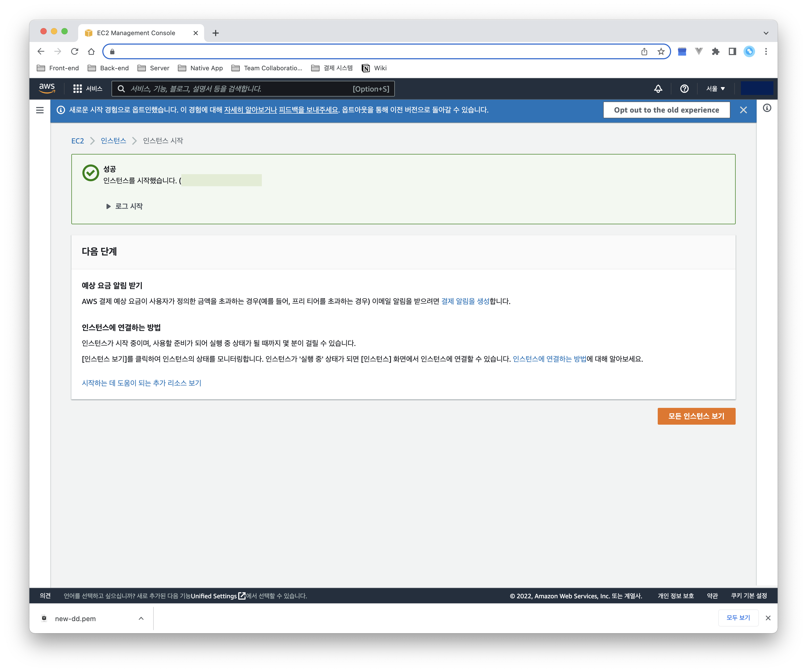Image resolution: width=807 pixels, height=672 pixels.
Task: Dismiss the blue opt-in banner
Action: (x=743, y=110)
